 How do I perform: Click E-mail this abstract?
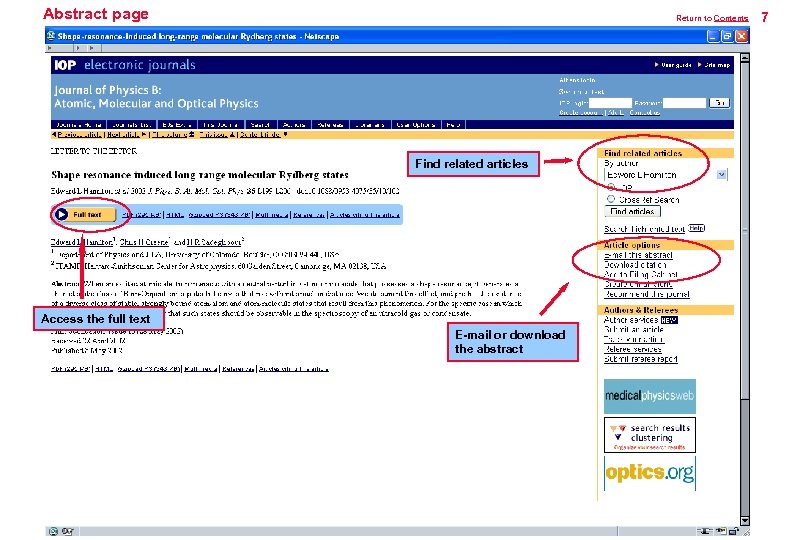(x=638, y=255)
